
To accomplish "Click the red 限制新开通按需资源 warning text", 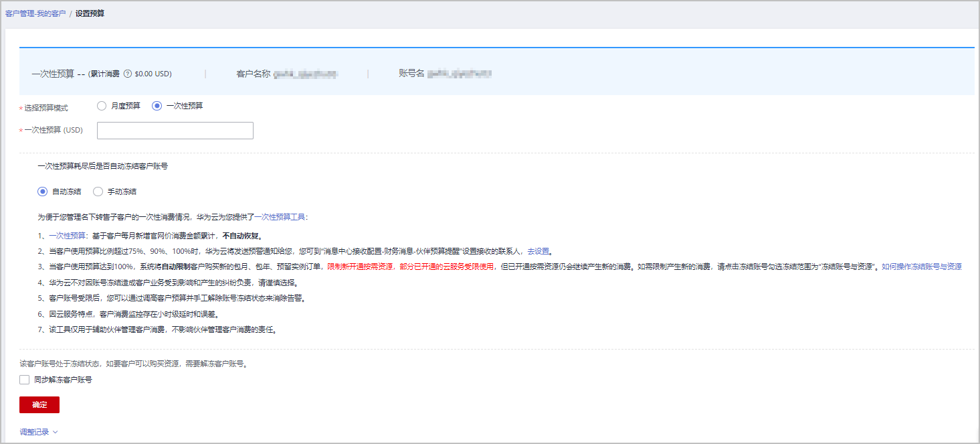I will point(360,267).
